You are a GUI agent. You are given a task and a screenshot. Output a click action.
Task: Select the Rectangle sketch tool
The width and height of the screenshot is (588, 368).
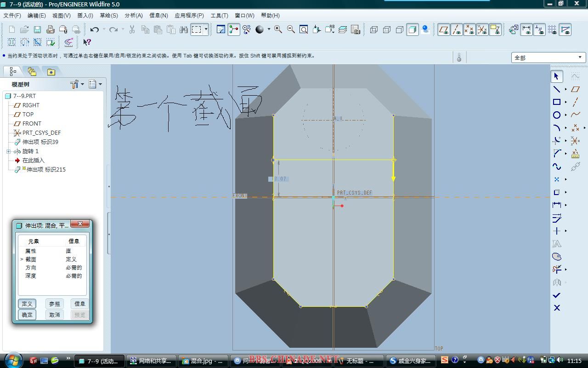(x=556, y=102)
